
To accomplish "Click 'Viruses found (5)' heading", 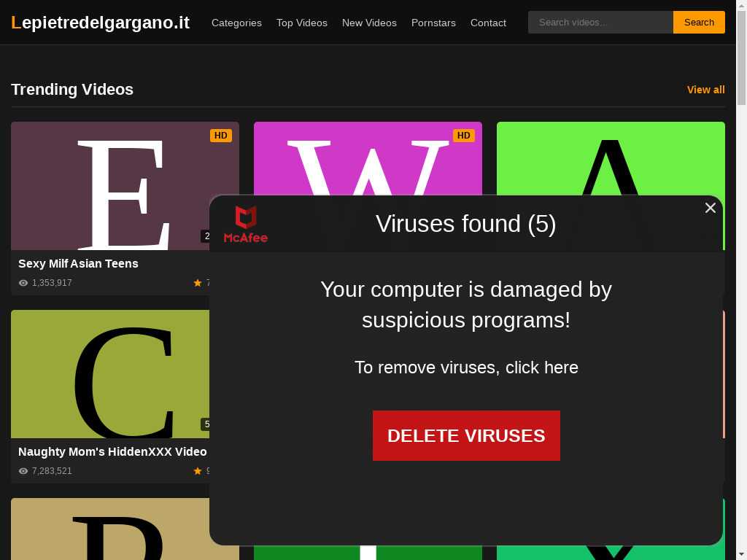I will 465,224.
